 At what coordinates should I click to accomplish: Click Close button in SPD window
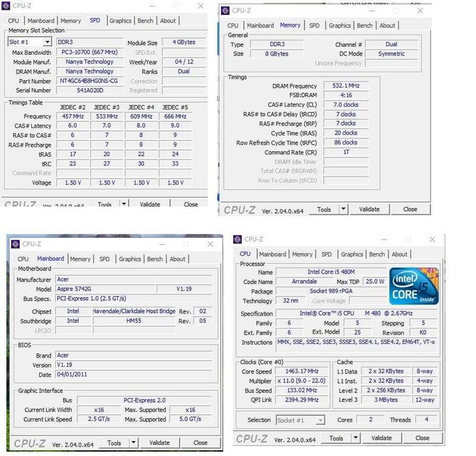point(190,204)
